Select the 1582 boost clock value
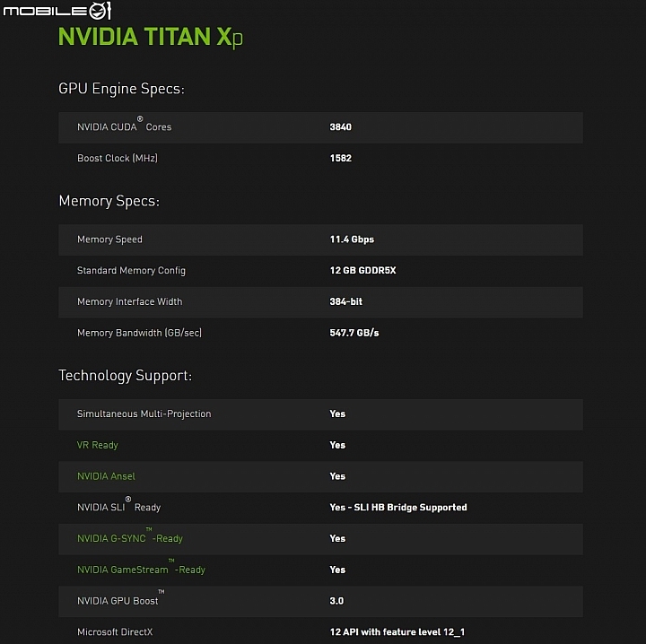The height and width of the screenshot is (644, 646). click(341, 158)
